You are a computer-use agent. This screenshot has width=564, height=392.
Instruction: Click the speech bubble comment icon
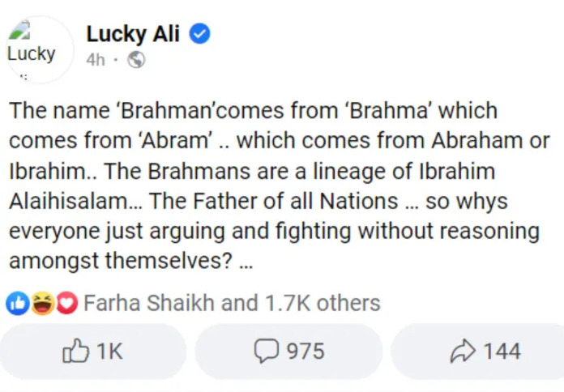pos(267,352)
